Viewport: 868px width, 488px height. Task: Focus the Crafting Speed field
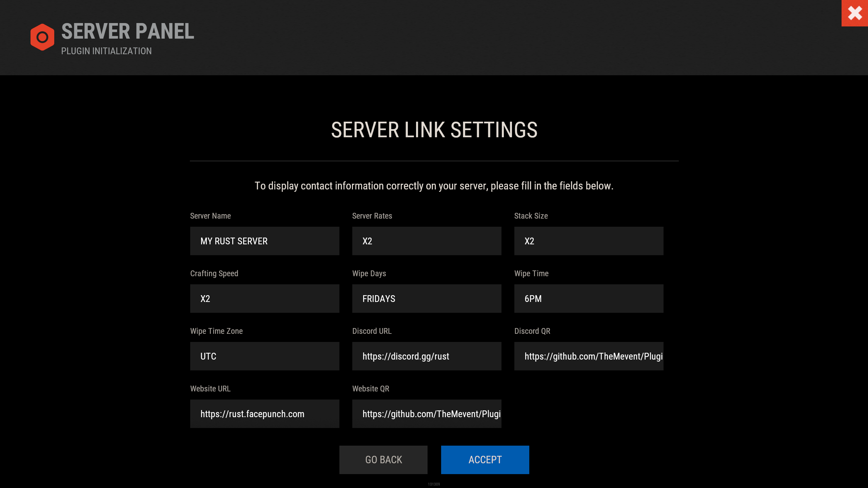(264, 299)
